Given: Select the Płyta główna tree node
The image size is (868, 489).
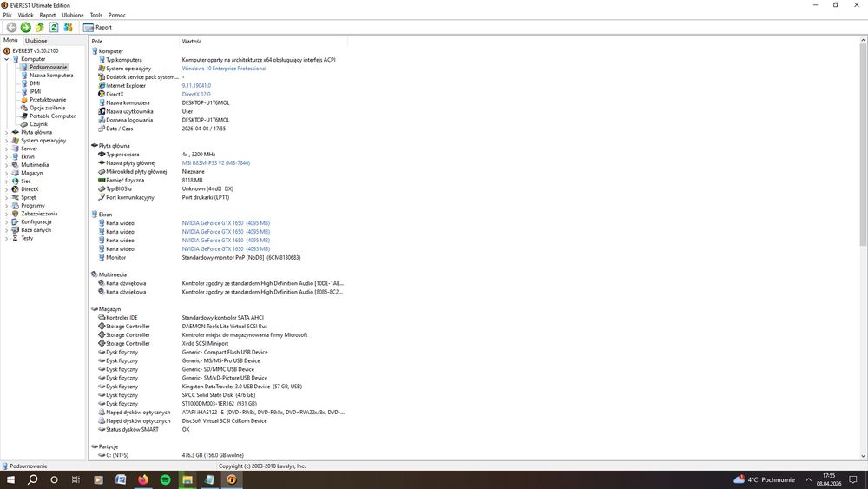Looking at the screenshot, I should [x=36, y=132].
